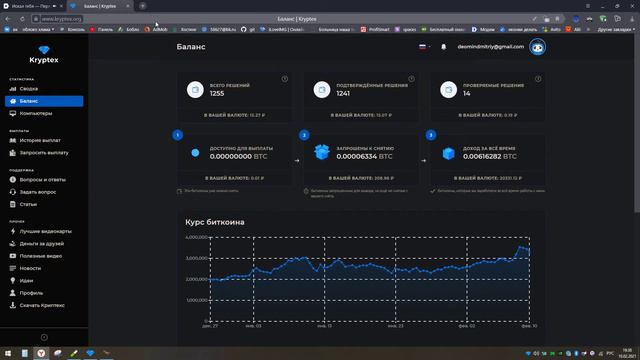
Task: Click Yandex browser icon in taskbar
Action: coord(41,353)
